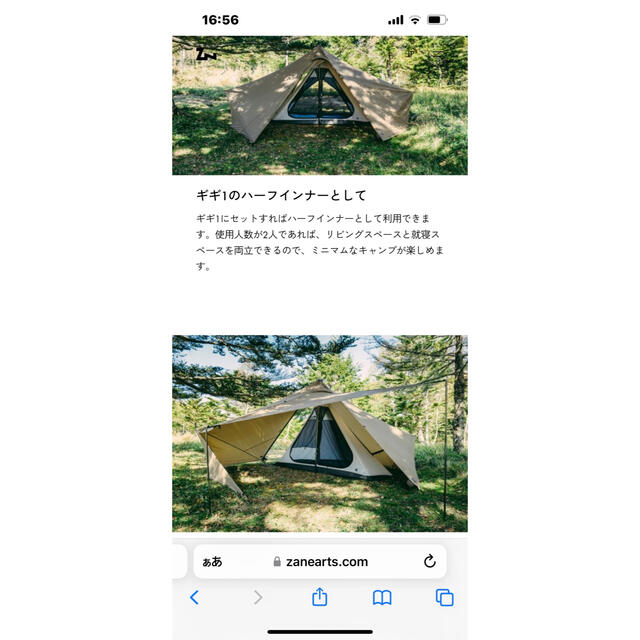Tap the Safari forward arrow

click(x=258, y=598)
